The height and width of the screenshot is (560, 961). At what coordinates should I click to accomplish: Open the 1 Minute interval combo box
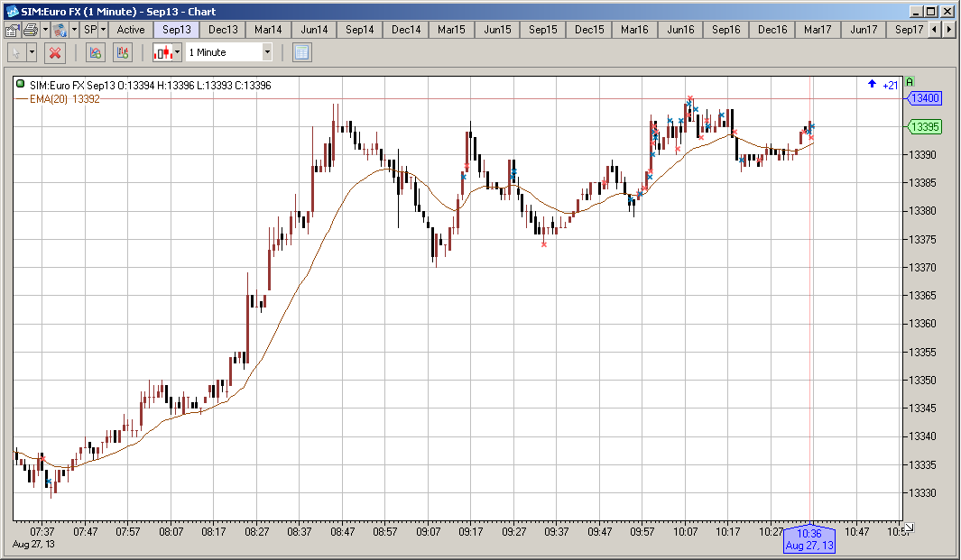tap(229, 52)
